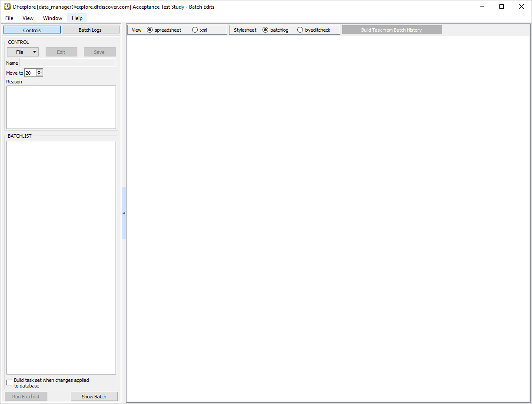The image size is (532, 404).
Task: Open the Help menu
Action: pyautogui.click(x=77, y=18)
